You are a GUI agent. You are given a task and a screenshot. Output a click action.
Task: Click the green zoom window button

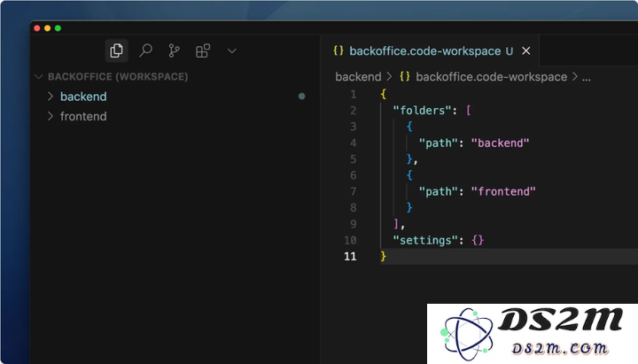click(58, 28)
